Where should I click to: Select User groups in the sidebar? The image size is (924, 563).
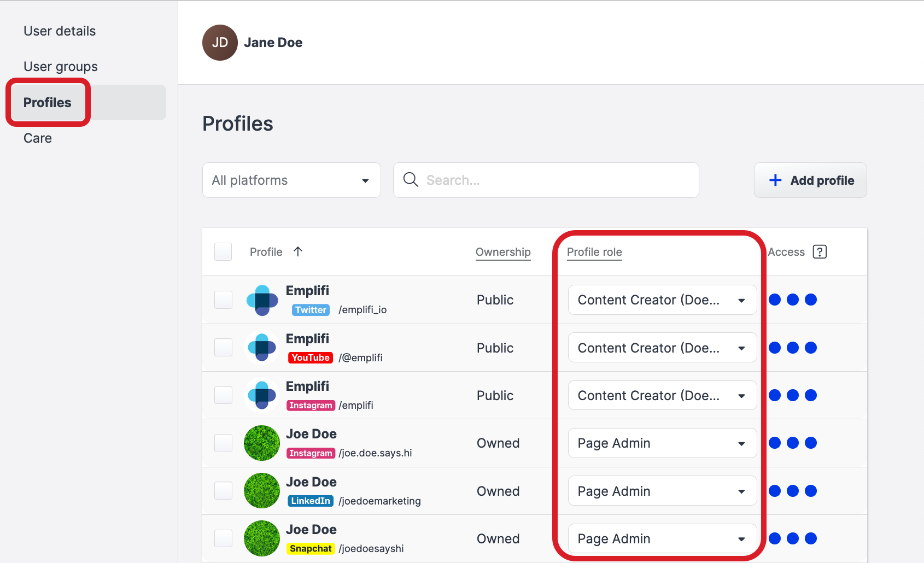[x=60, y=66]
